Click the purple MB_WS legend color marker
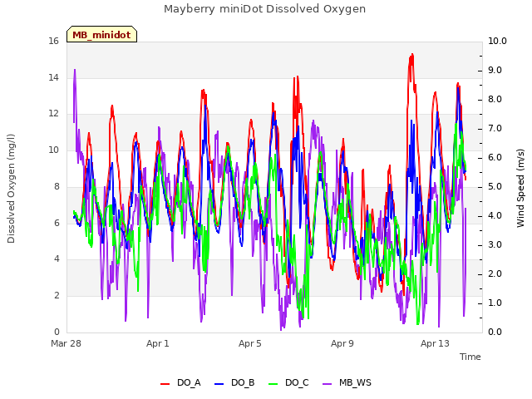Image resolution: width=532 pixels, height=399 pixels. pyautogui.click(x=327, y=384)
